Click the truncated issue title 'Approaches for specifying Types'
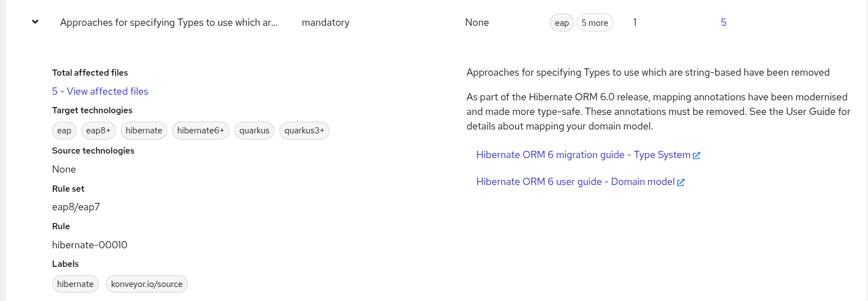 pyautogui.click(x=168, y=22)
